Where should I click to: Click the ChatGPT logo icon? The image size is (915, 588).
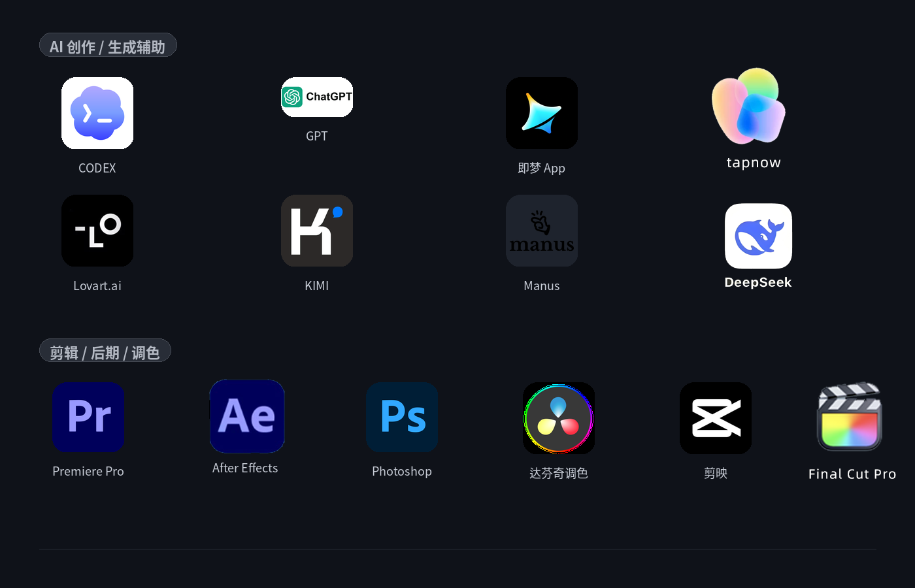coord(317,97)
